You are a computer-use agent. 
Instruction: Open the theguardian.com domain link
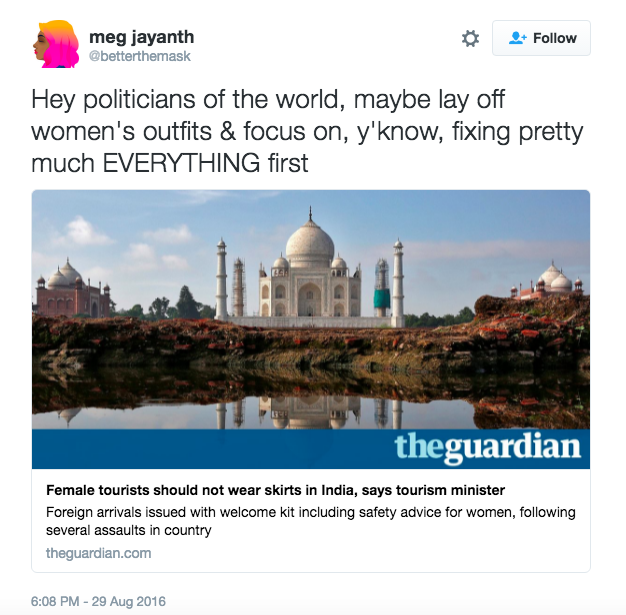pos(99,553)
